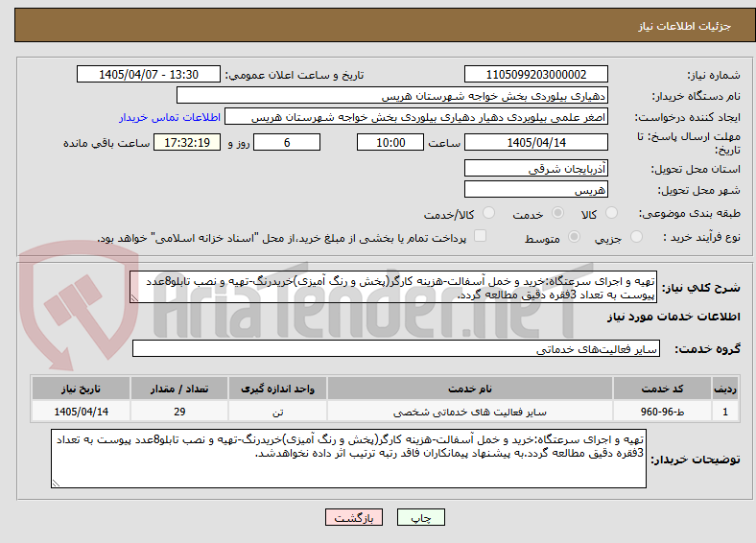Click the شرح کلی نیاز text area
Screen dimensions: 756x543
[393, 288]
